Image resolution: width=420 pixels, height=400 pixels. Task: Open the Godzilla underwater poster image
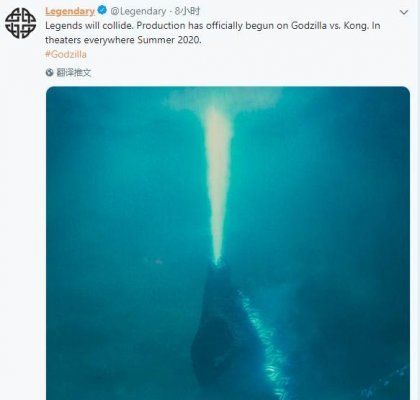228,243
